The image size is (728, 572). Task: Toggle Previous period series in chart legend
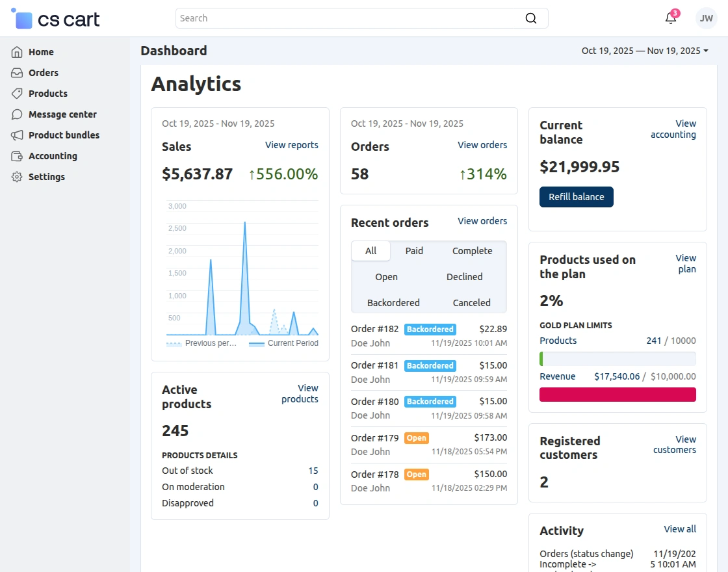click(201, 343)
